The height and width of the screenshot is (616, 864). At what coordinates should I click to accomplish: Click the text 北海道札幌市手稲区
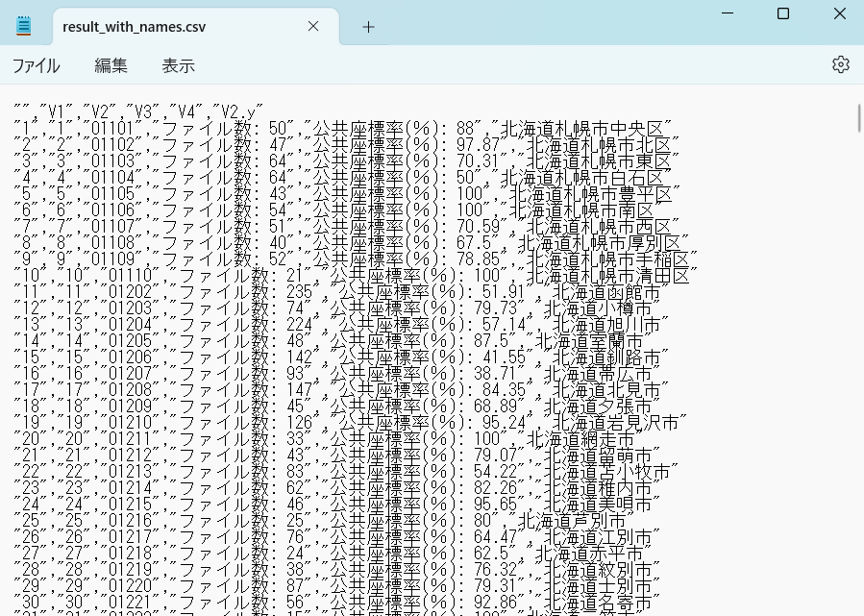(x=607, y=259)
